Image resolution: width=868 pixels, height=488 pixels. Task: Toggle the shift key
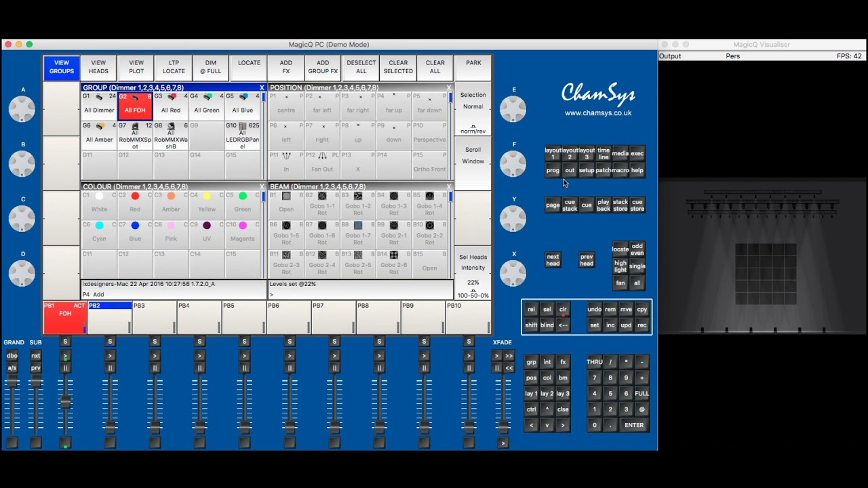(531, 325)
